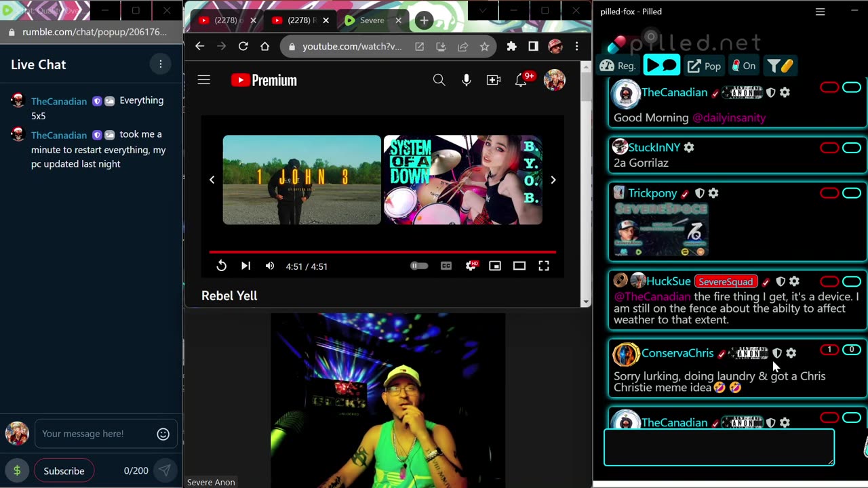Enter fullscreen in the YouTube player

click(544, 266)
